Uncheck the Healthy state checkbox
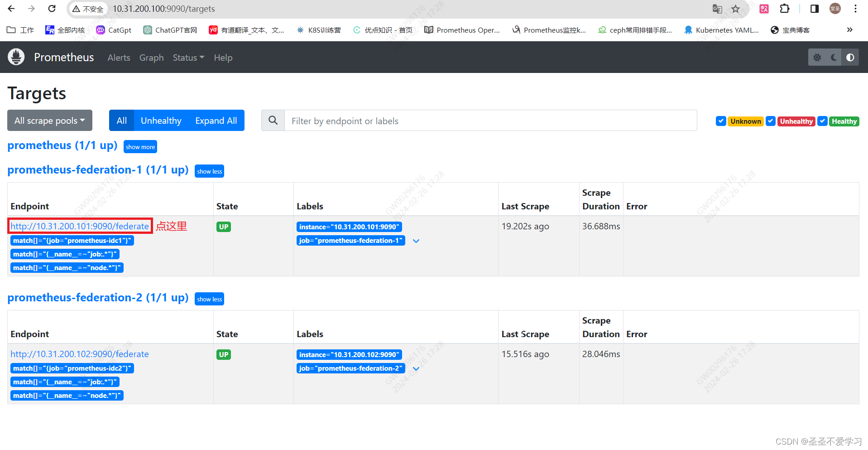This screenshot has width=868, height=450. point(822,121)
